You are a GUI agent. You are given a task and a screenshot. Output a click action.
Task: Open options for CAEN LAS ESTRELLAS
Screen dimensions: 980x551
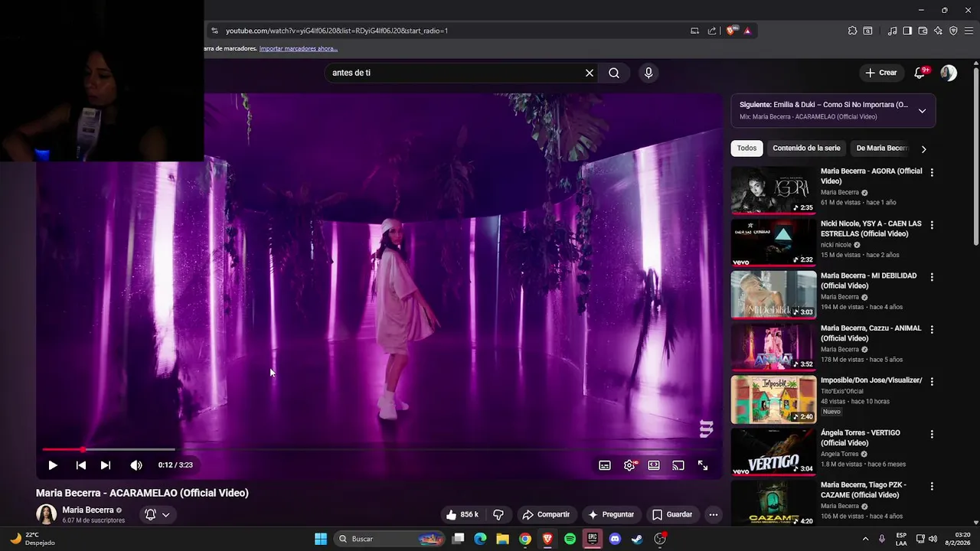point(932,225)
